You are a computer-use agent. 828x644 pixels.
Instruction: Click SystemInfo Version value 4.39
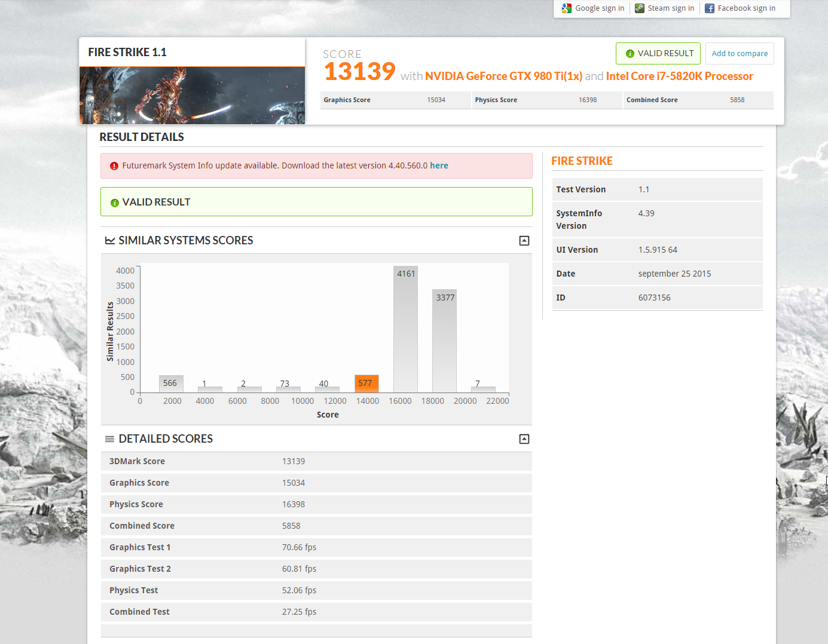coord(646,213)
